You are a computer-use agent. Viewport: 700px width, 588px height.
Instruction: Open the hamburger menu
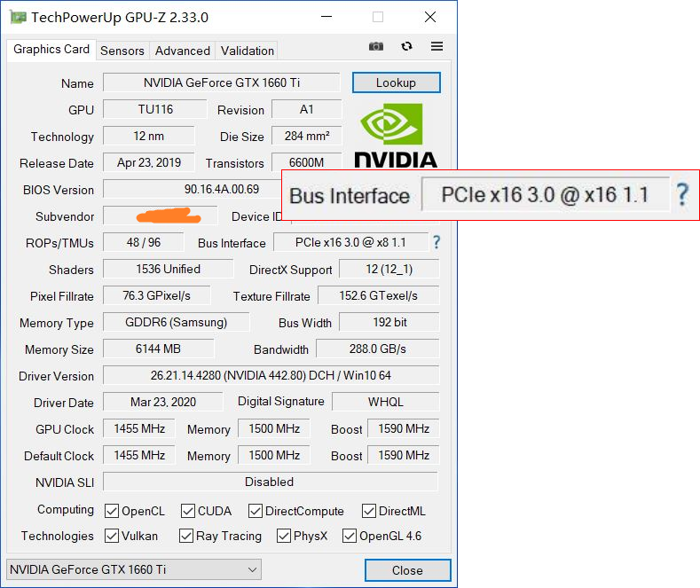coord(437,46)
